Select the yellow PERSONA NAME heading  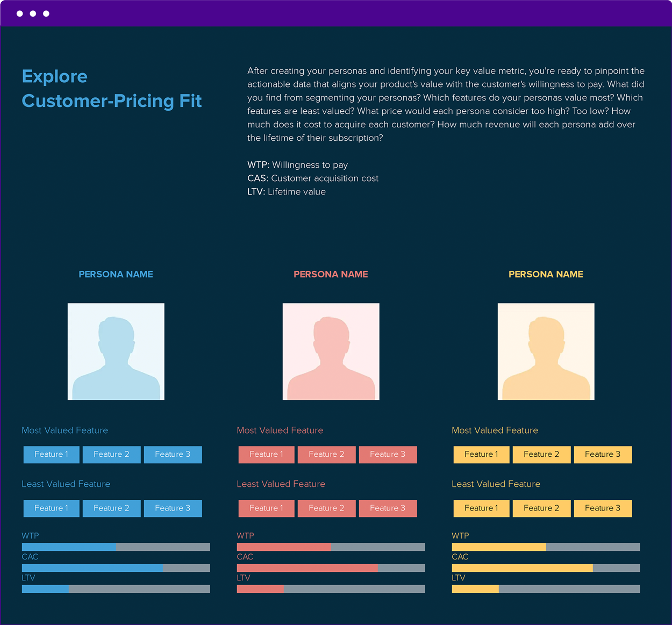[546, 274]
